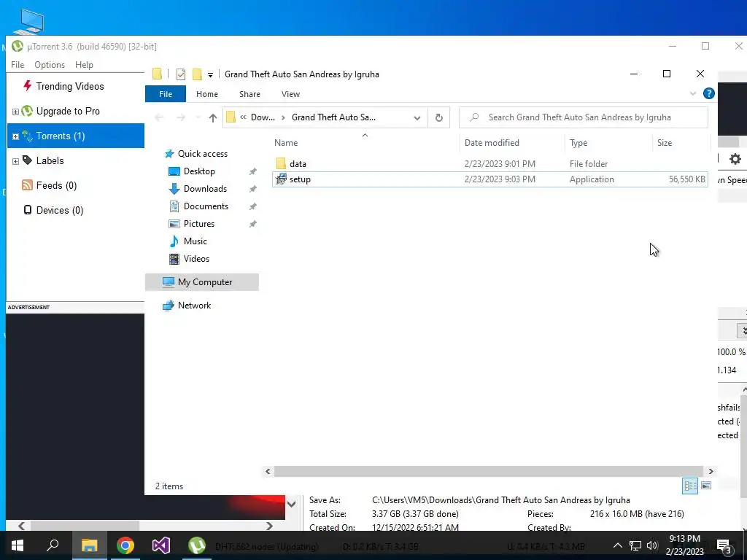Open Desktop in navigation pane
Image resolution: width=747 pixels, height=560 pixels.
[199, 171]
